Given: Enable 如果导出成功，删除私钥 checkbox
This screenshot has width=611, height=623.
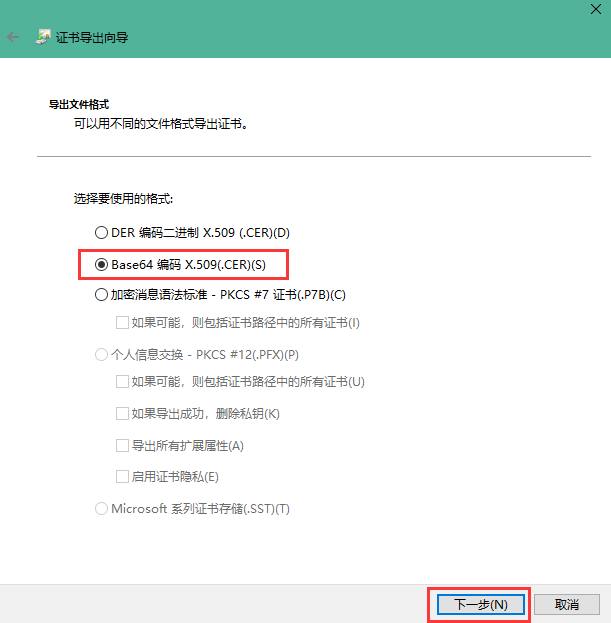Looking at the screenshot, I should point(122,413).
